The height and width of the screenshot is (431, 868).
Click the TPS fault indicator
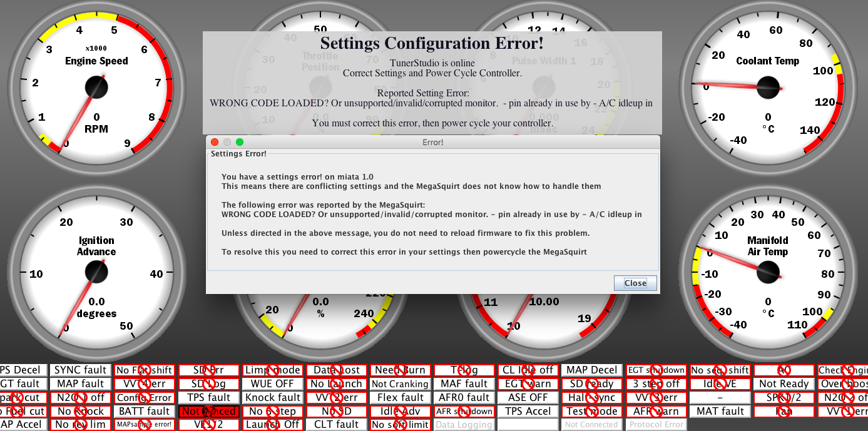208,397
